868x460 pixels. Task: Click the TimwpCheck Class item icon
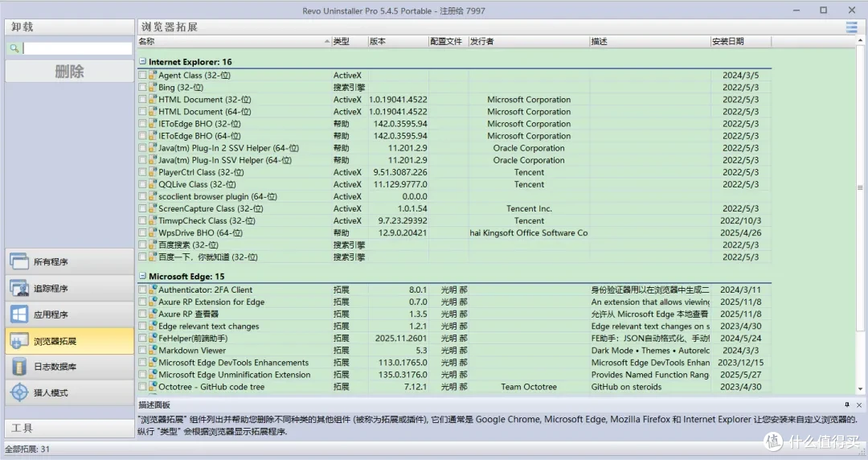pyautogui.click(x=153, y=220)
